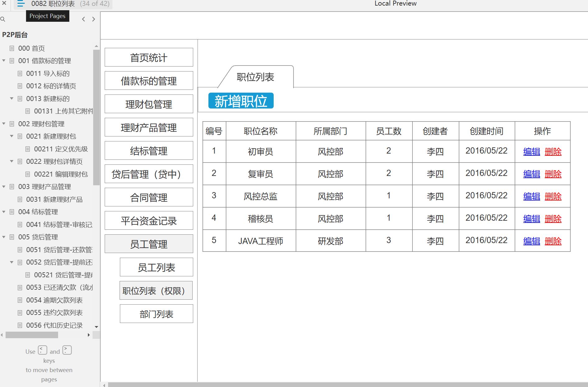Select the 理财产品管理 menu item

(x=149, y=127)
